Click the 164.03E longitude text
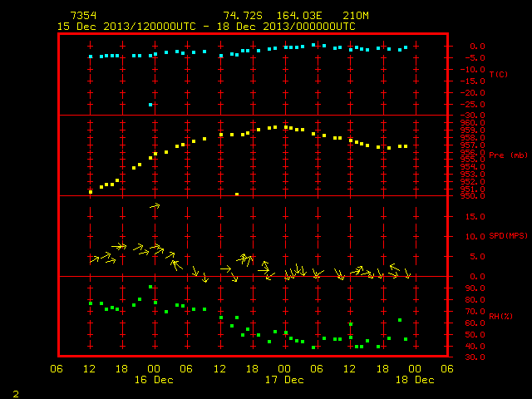This screenshot has width=532, height=399. coord(299,16)
